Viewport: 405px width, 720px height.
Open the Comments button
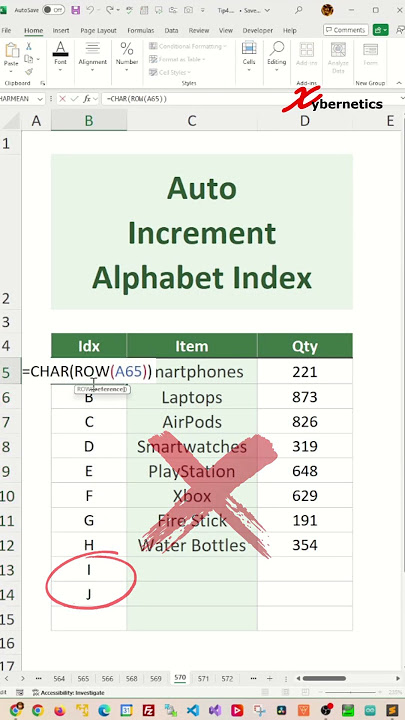pos(346,30)
